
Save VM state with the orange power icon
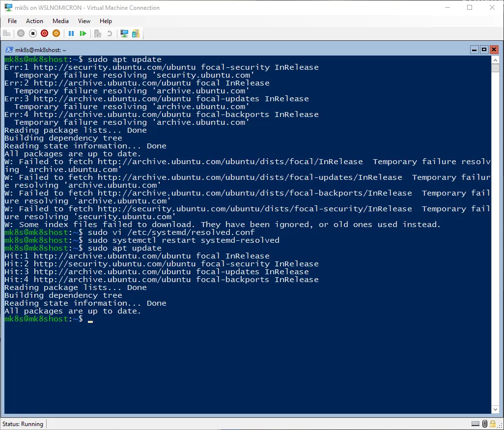tap(56, 33)
